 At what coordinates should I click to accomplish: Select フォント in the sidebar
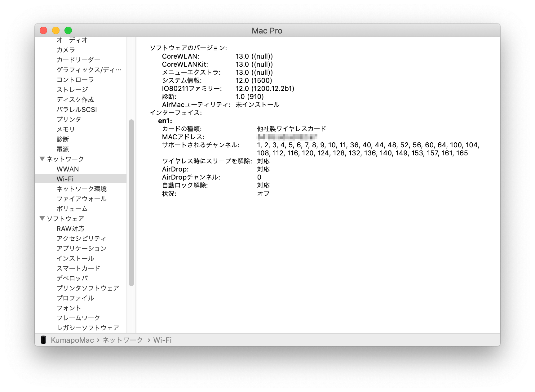[x=69, y=308]
